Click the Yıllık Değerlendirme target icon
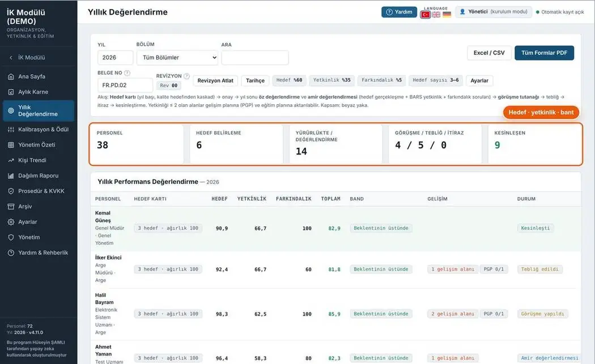This screenshot has height=364, width=595. [11, 111]
